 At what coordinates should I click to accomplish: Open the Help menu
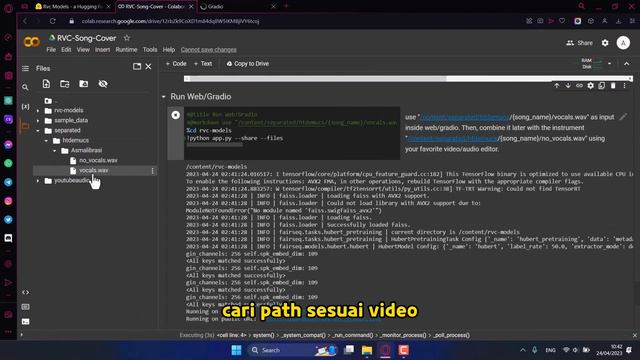[x=169, y=50]
